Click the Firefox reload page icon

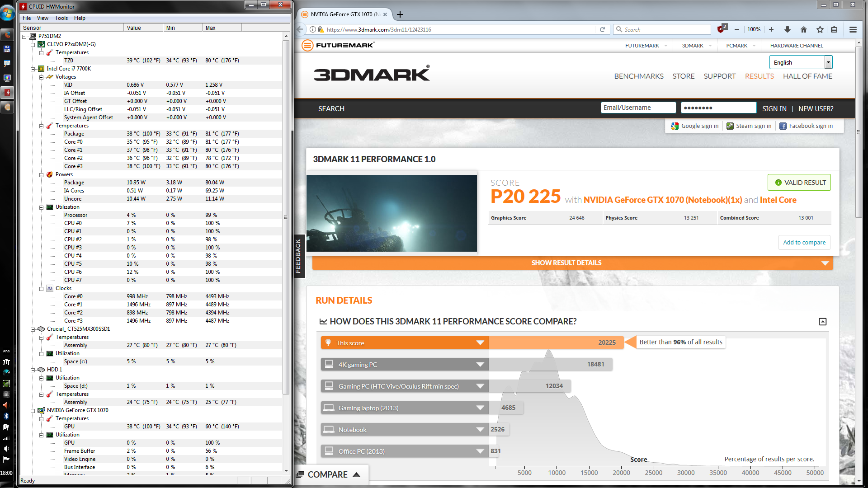tap(602, 29)
